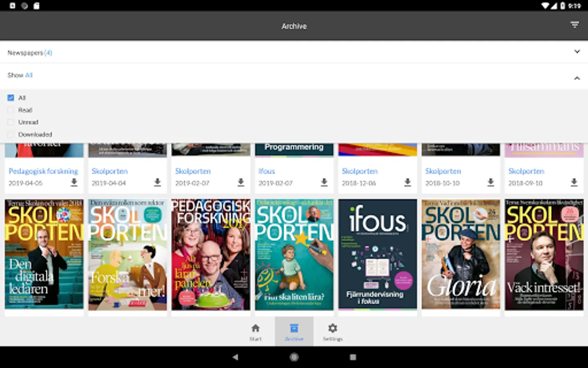
Task: Tap the Wi-Fi status icon
Action: pos(545,6)
